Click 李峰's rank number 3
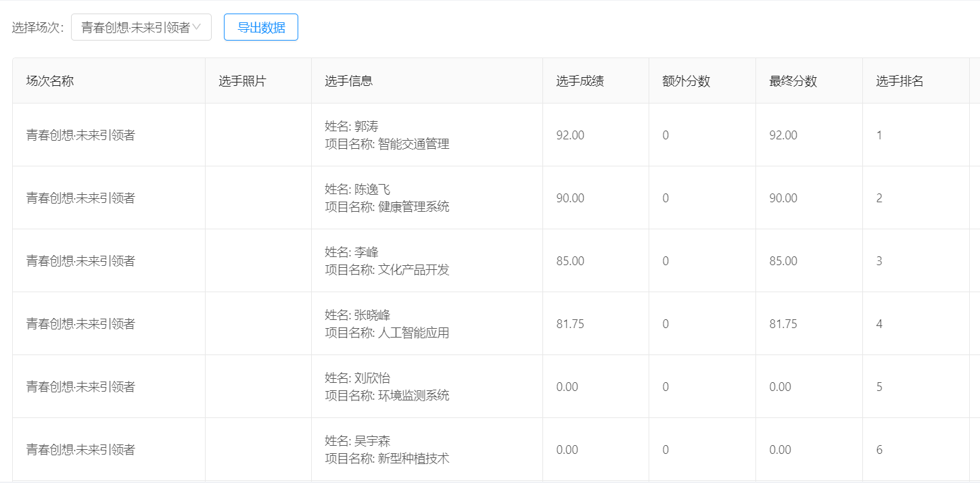Image resolution: width=980 pixels, height=483 pixels. [879, 261]
